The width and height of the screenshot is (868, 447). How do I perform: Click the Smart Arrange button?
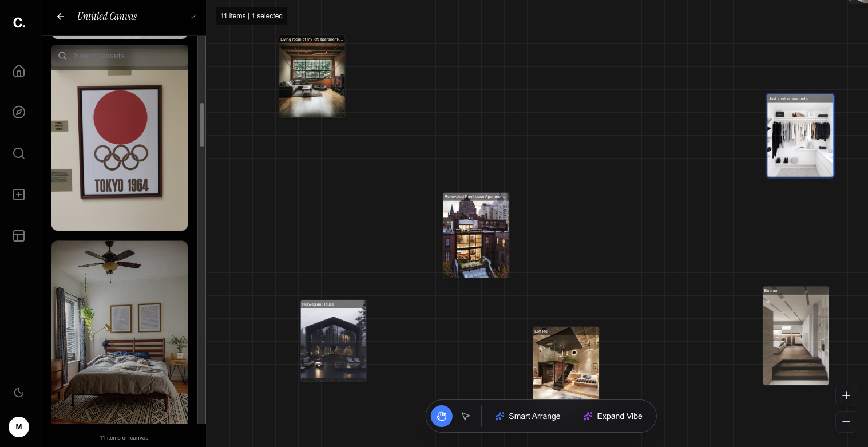click(x=528, y=416)
